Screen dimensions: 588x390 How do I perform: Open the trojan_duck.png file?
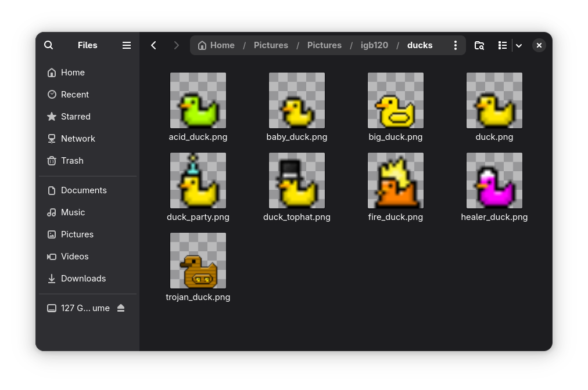198,260
